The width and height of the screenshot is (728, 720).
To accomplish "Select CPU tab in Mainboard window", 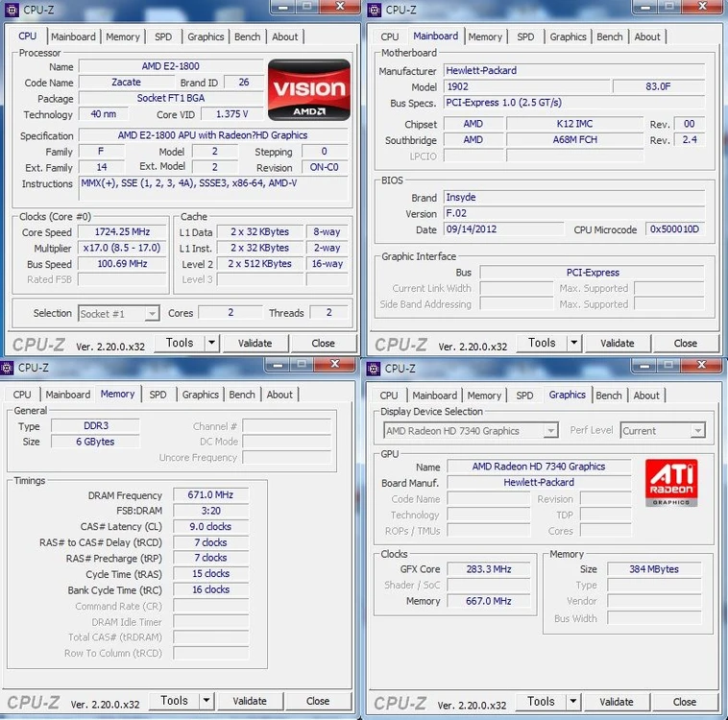I will pyautogui.click(x=390, y=36).
